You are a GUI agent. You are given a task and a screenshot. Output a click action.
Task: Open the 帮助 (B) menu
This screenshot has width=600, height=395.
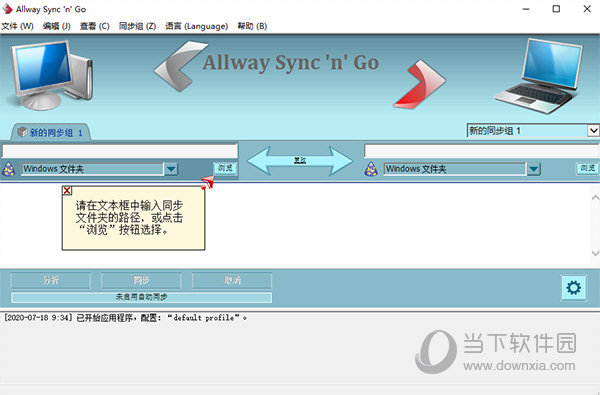pyautogui.click(x=252, y=26)
